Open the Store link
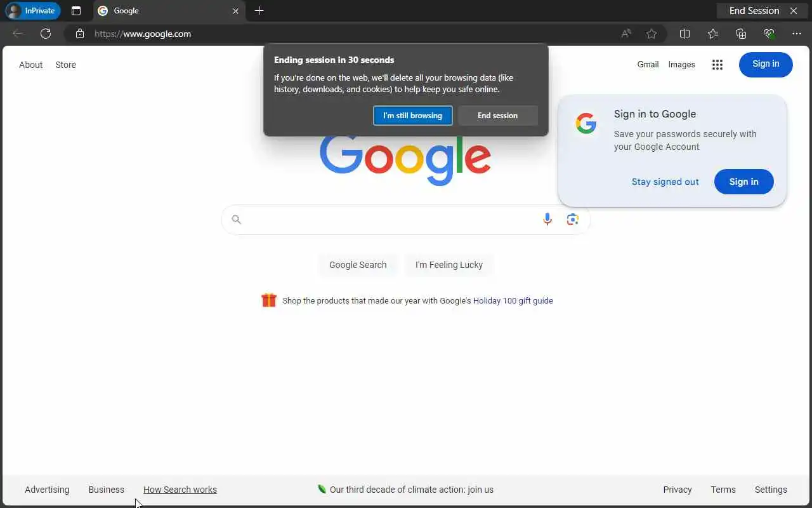Screen dimensions: 812x508 coord(65,65)
